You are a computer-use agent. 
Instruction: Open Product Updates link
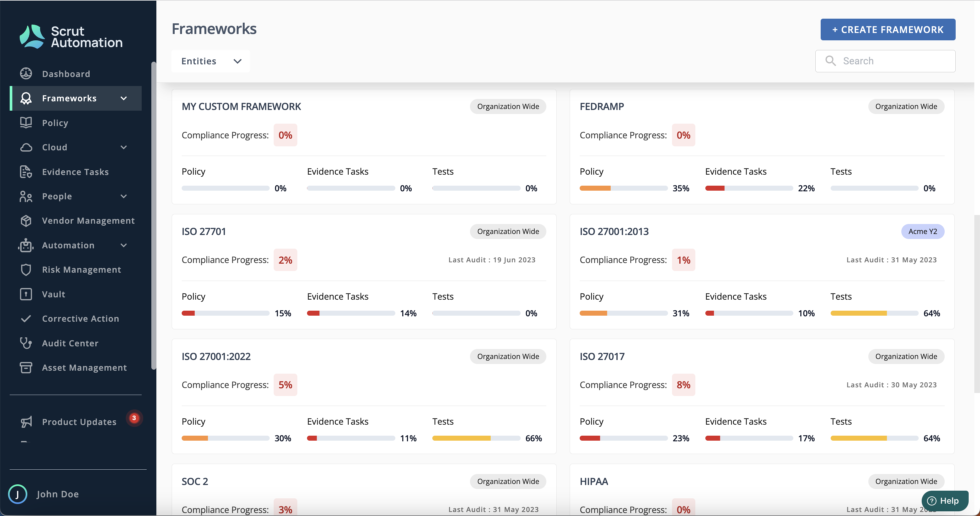pyautogui.click(x=79, y=422)
